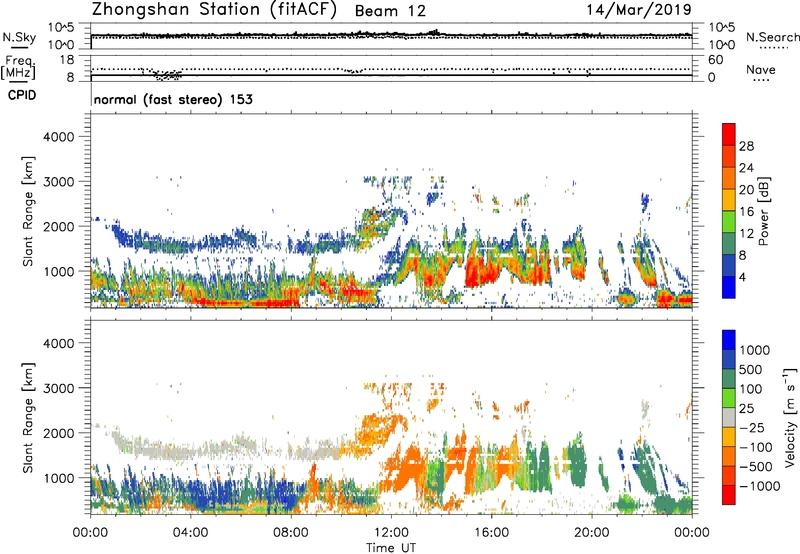Pick the red top segment of power colorbar
Screen dimensions: 800x554
tap(729, 134)
